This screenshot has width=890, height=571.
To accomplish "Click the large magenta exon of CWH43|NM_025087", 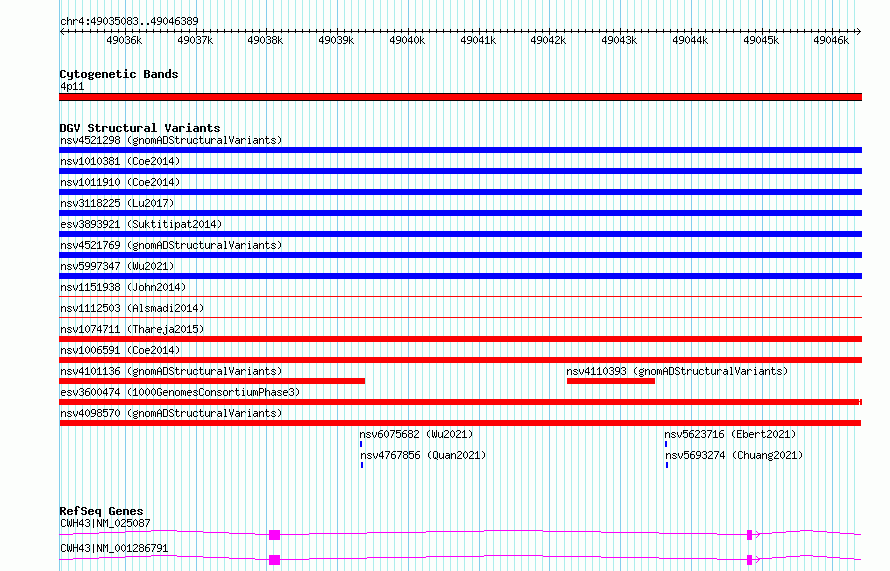I will click(275, 535).
